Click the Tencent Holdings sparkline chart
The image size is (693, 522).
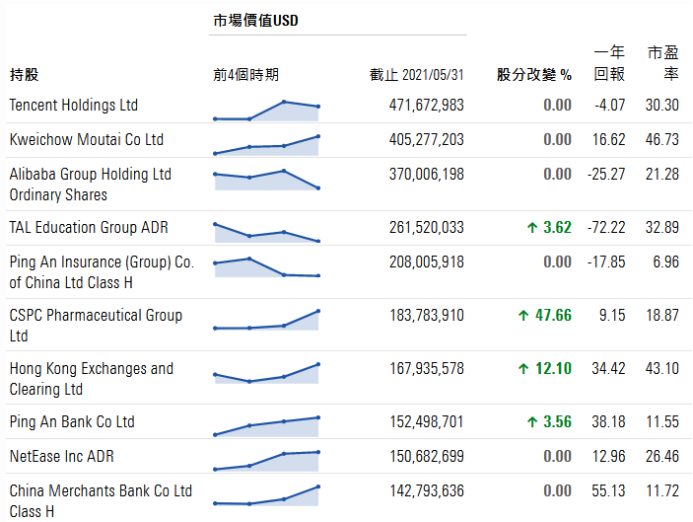click(266, 110)
